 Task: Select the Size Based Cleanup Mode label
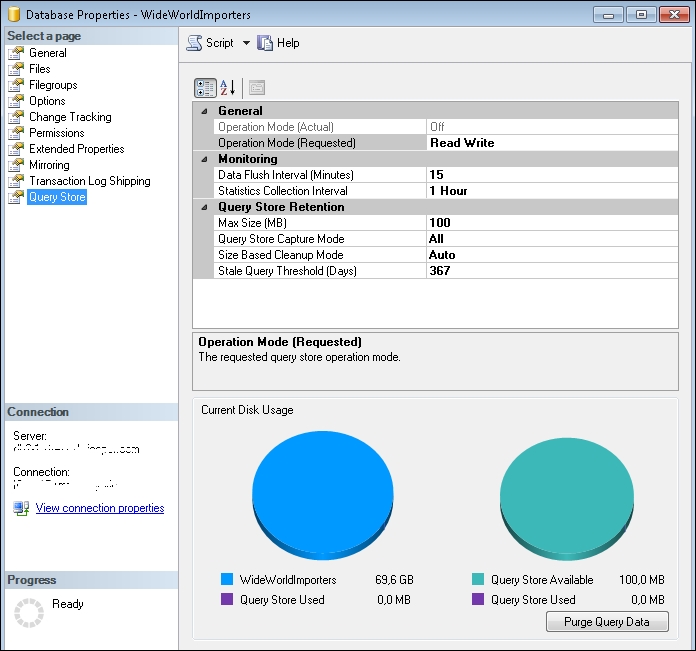click(281, 255)
